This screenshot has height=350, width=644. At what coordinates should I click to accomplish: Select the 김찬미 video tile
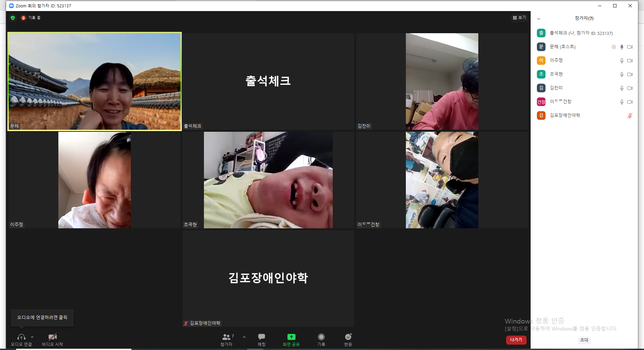(442, 81)
